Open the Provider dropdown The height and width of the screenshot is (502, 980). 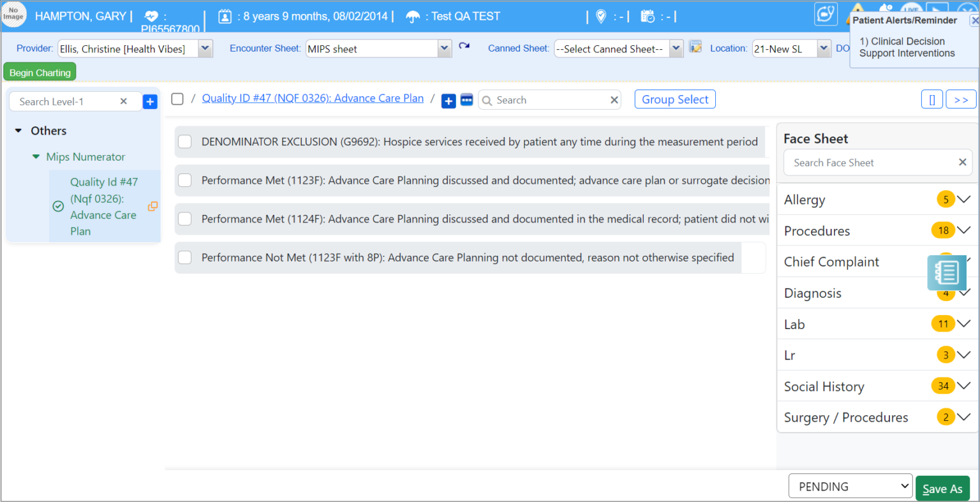point(205,48)
